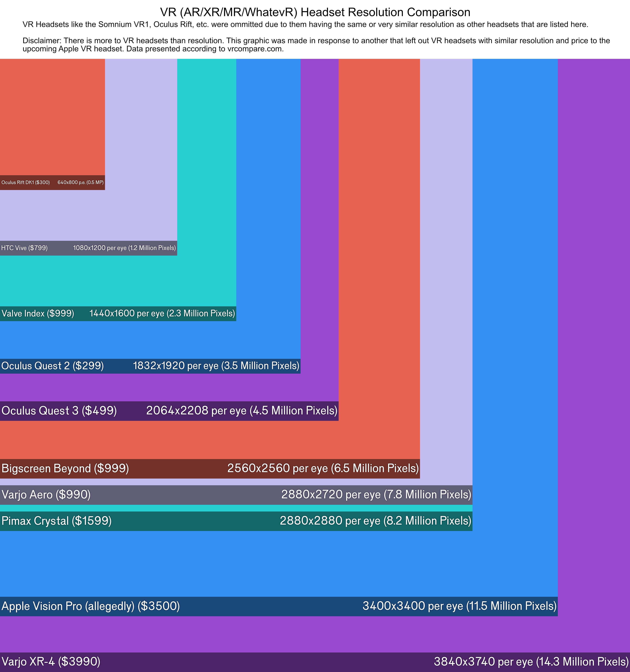Click '1080x1200 per eye (1.2 Million Pixels)'
The height and width of the screenshot is (672, 630).
[125, 248]
